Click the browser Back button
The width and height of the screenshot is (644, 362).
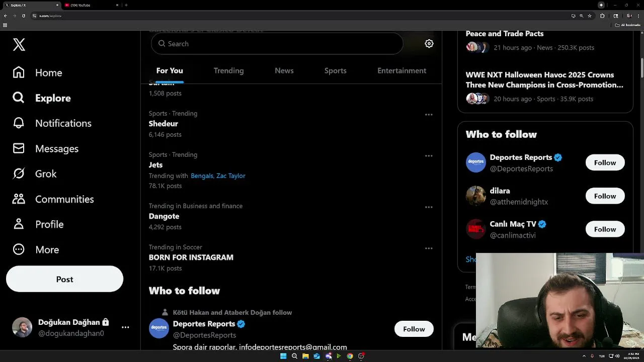coord(6,16)
